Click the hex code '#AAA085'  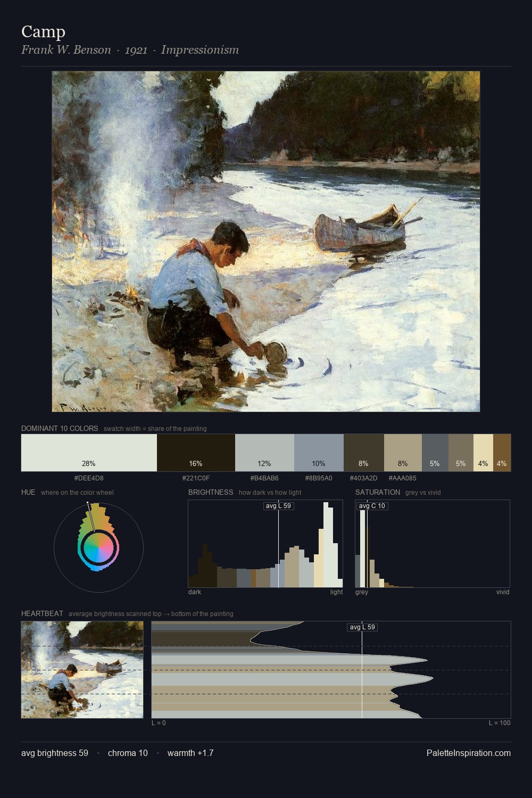[403, 478]
